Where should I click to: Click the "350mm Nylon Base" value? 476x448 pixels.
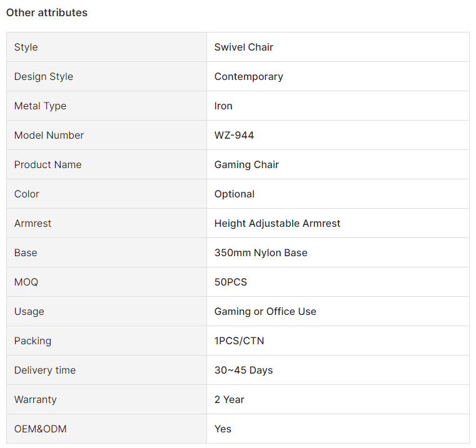click(261, 252)
